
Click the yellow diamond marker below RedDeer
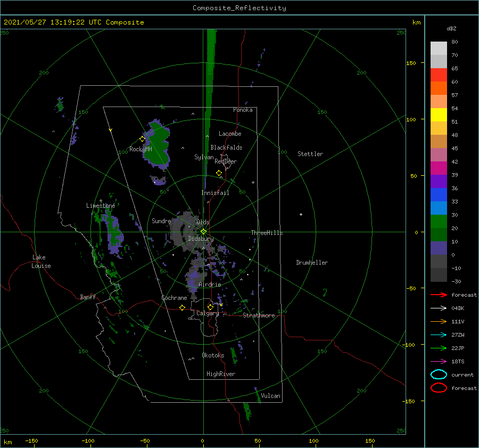coord(219,173)
